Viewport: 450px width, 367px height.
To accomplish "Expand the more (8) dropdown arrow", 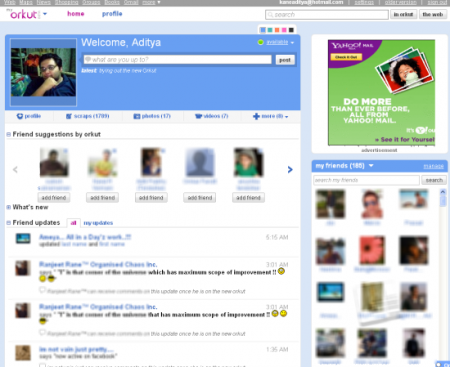I will (287, 117).
